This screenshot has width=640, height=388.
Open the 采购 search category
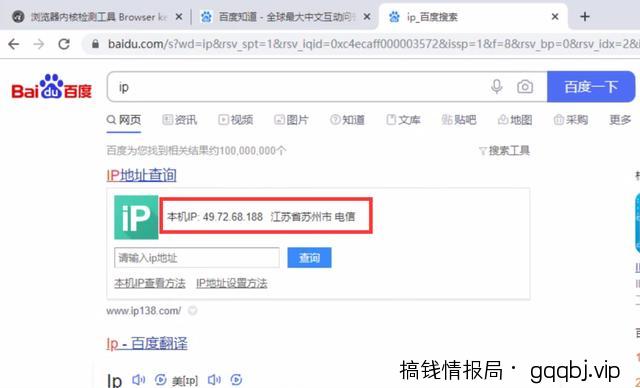click(571, 120)
